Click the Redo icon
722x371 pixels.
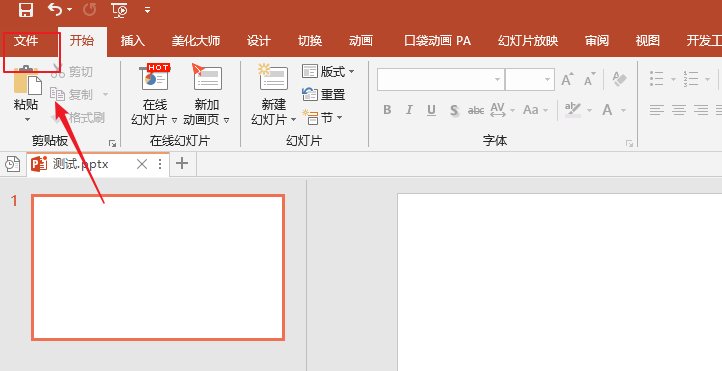tap(89, 10)
